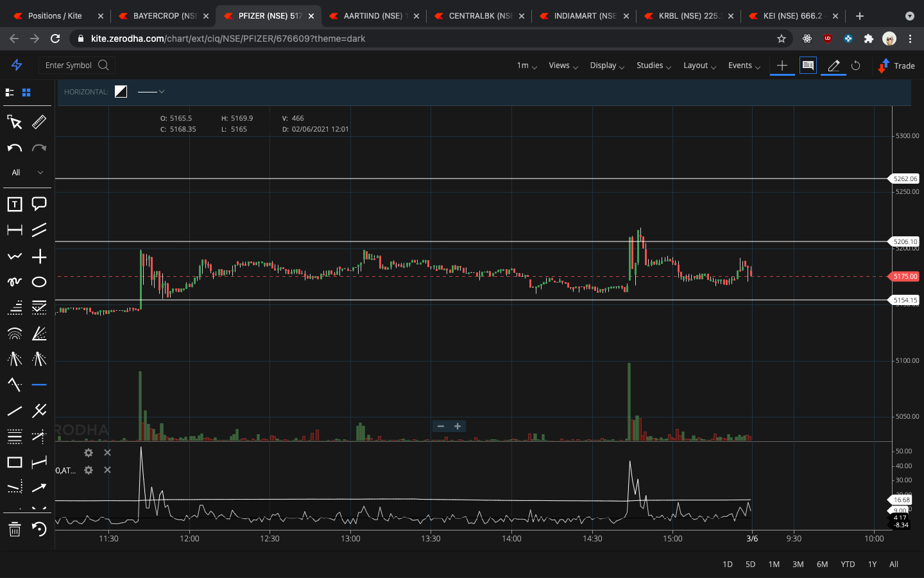Expand the Studies dropdown

click(x=653, y=66)
